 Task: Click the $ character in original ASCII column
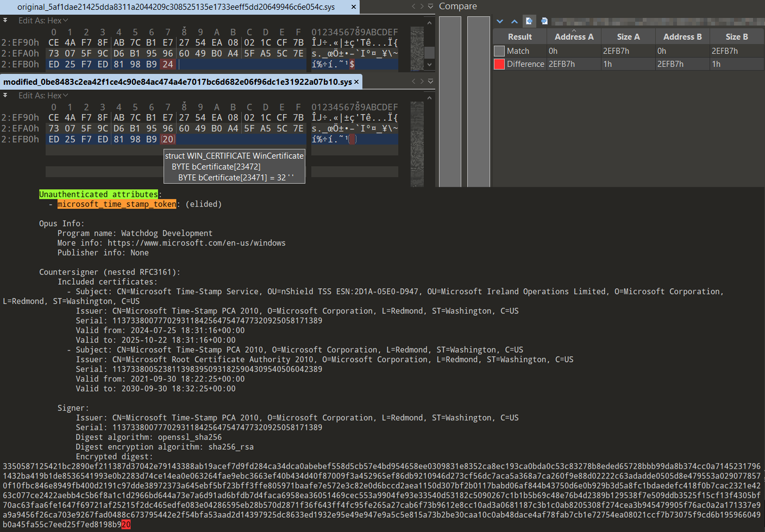[x=352, y=64]
